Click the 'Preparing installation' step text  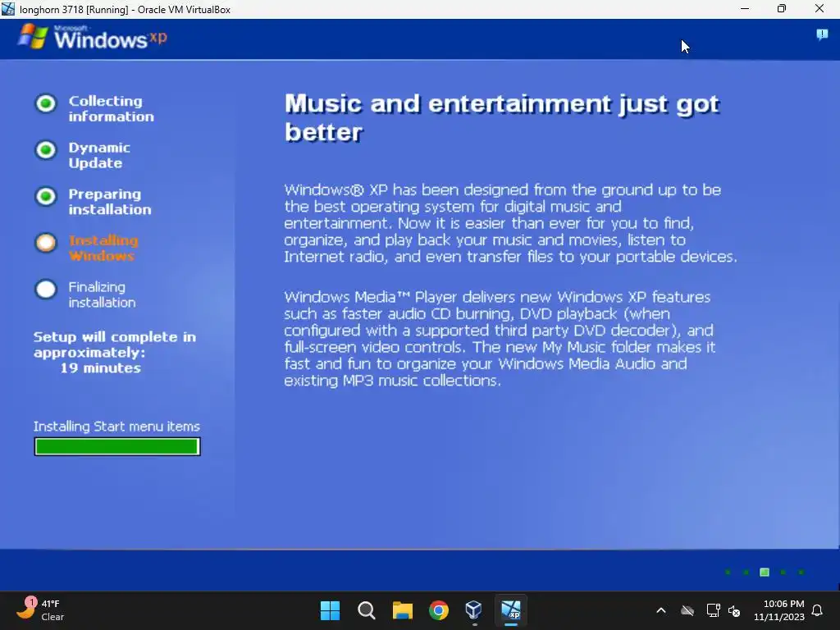click(x=110, y=202)
